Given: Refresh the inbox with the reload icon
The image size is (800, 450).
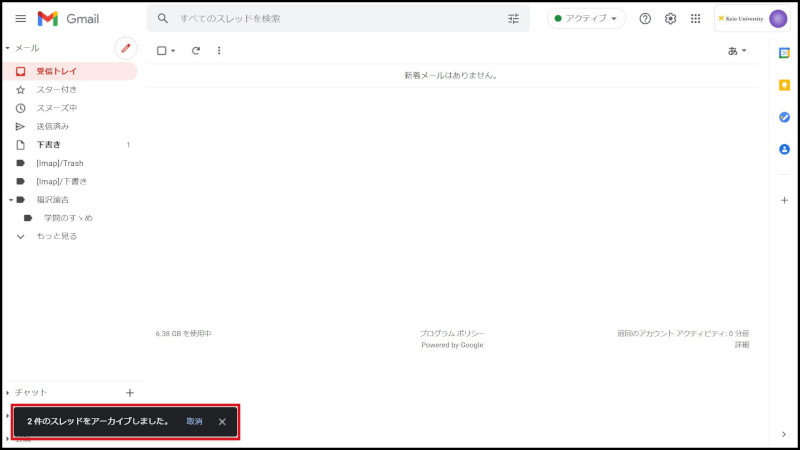Looking at the screenshot, I should point(196,50).
